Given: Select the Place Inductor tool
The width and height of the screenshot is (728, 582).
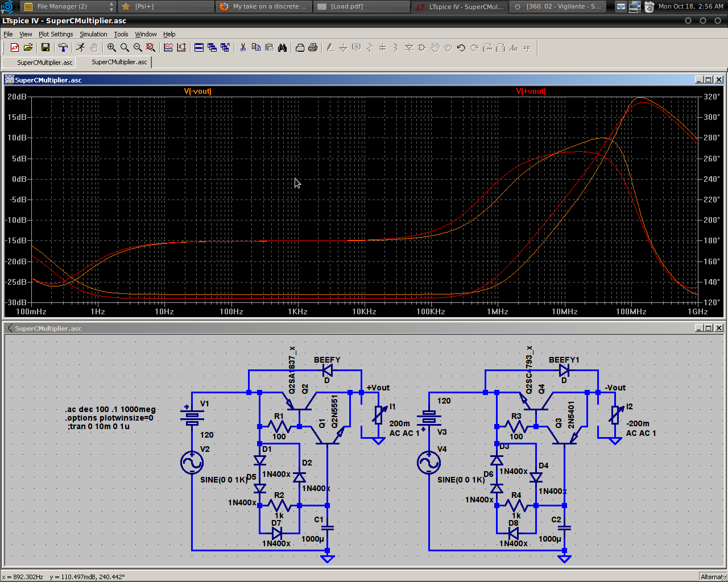Looking at the screenshot, I should [396, 48].
